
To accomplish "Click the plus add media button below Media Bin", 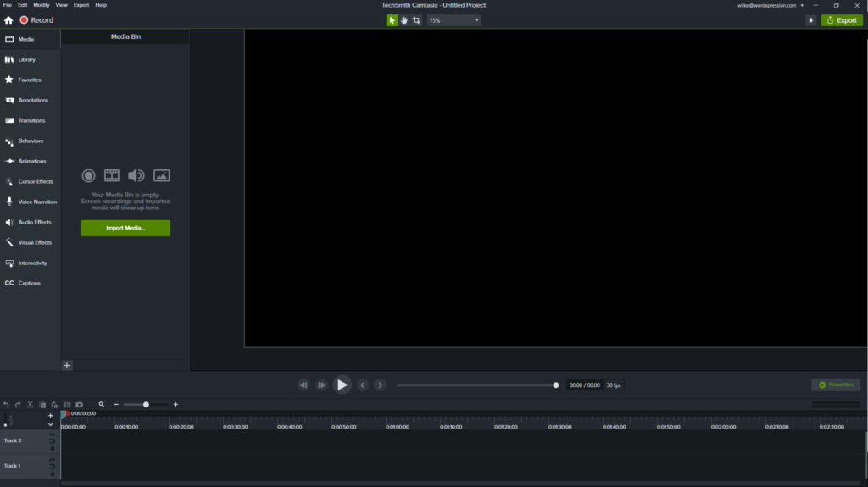I will (x=67, y=366).
